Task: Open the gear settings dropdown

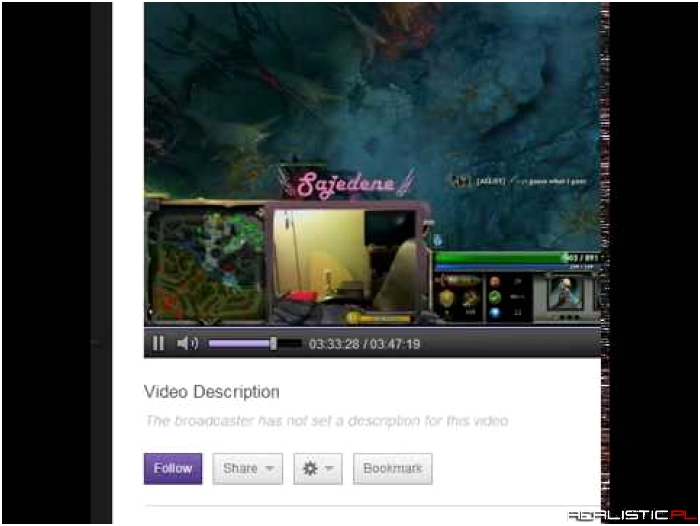Action: click(x=318, y=468)
